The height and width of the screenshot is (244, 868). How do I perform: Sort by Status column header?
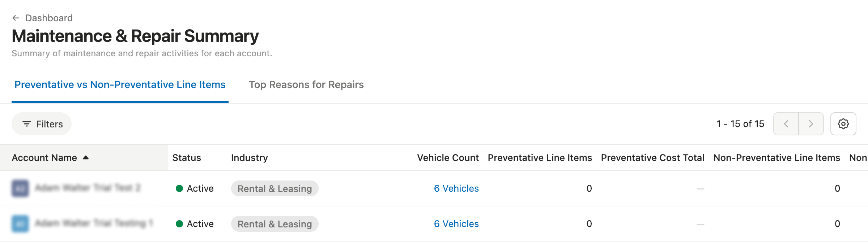point(187,158)
